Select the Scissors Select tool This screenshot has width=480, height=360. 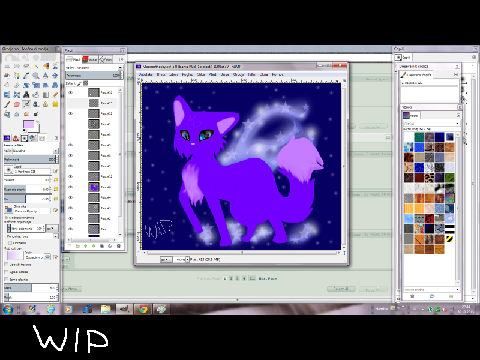pyautogui.click(x=55, y=66)
